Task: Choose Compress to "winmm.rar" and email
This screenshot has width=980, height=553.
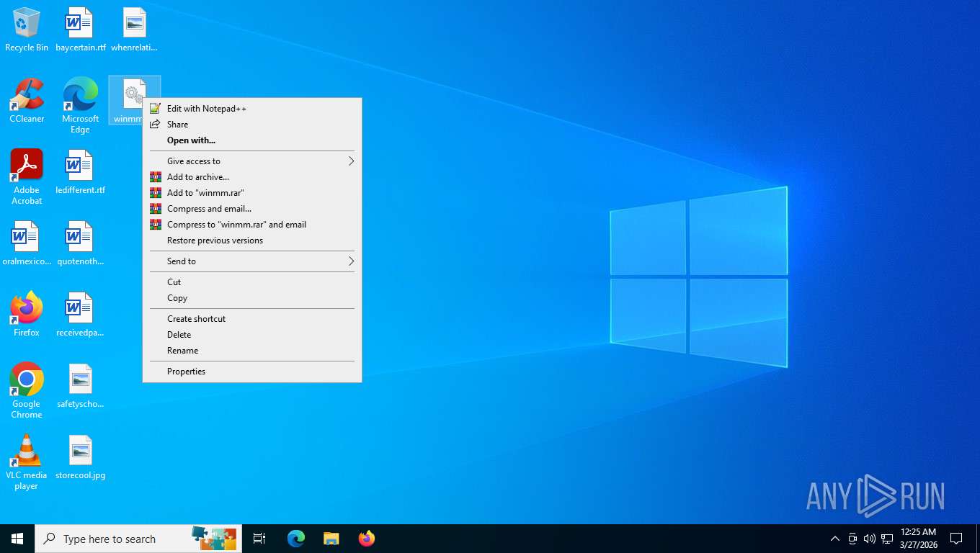Action: pos(252,225)
